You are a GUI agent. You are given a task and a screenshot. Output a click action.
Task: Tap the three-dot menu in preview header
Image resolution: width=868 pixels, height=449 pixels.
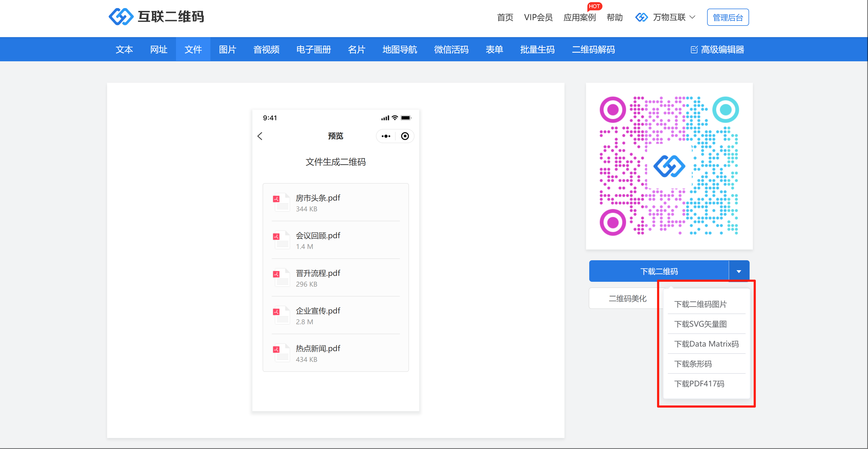386,136
